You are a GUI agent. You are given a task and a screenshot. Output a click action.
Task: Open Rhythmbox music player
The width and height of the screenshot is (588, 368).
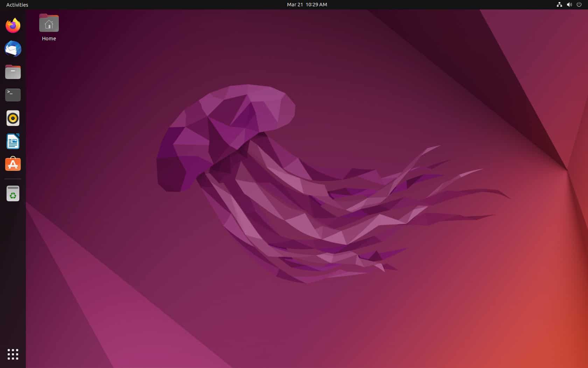pos(13,118)
